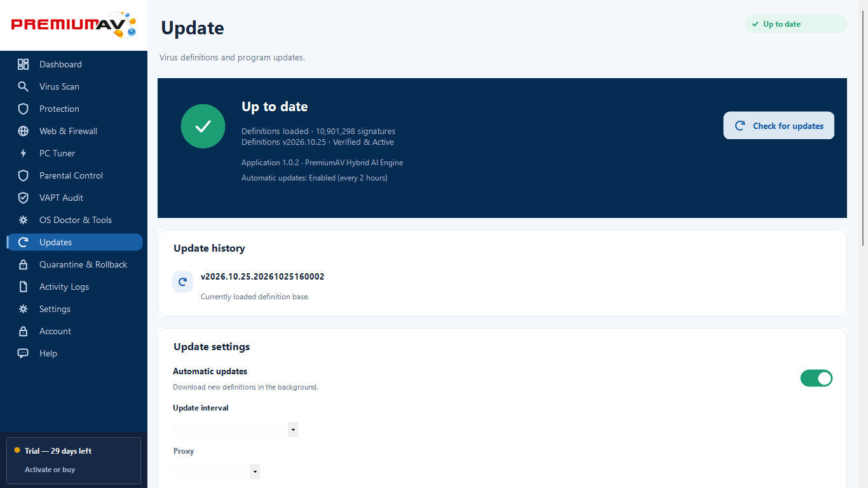Go to Virus Scan section

click(x=74, y=86)
